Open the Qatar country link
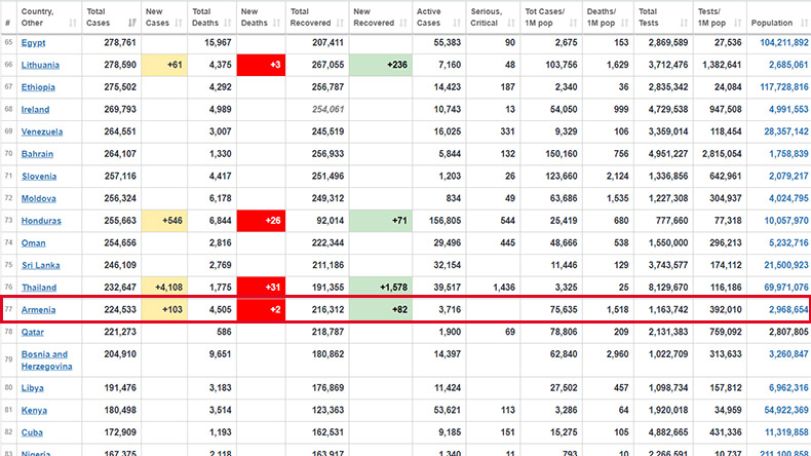The image size is (811, 456). point(33,332)
